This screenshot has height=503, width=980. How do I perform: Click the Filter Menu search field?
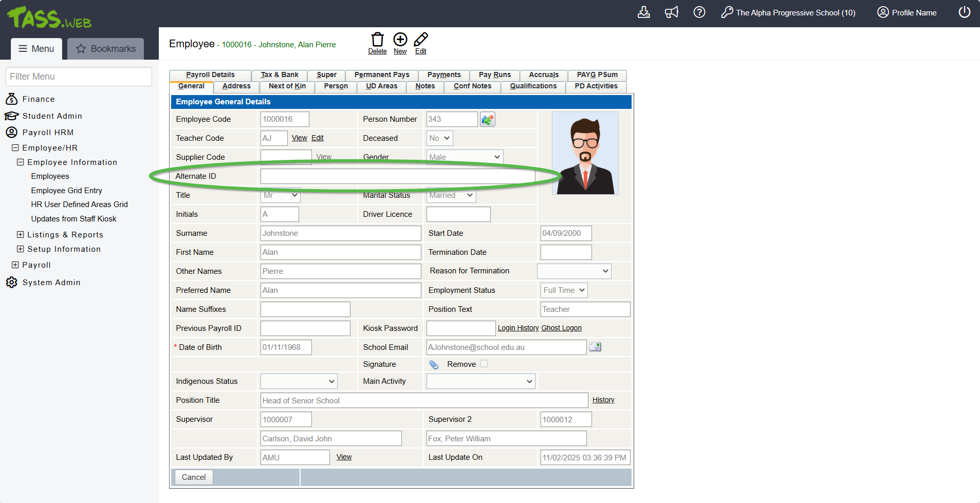pos(79,77)
